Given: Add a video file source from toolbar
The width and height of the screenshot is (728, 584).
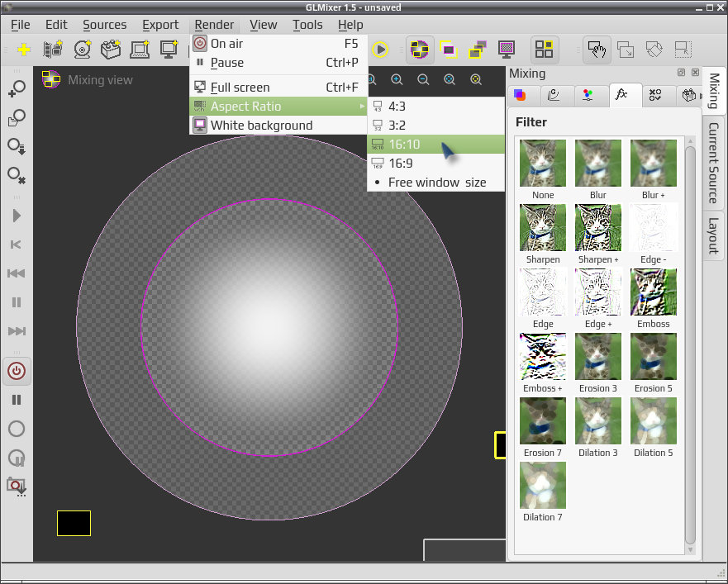Looking at the screenshot, I should tap(52, 50).
